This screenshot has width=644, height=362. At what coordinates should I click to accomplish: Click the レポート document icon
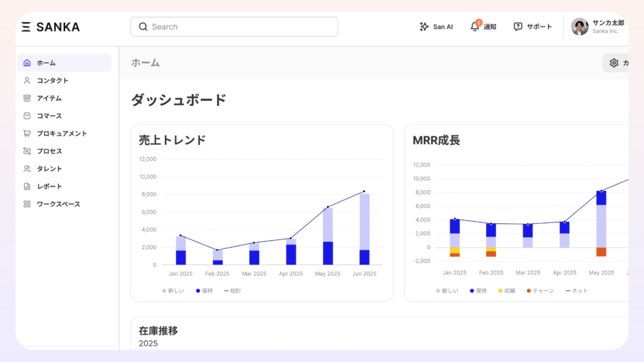coord(27,187)
